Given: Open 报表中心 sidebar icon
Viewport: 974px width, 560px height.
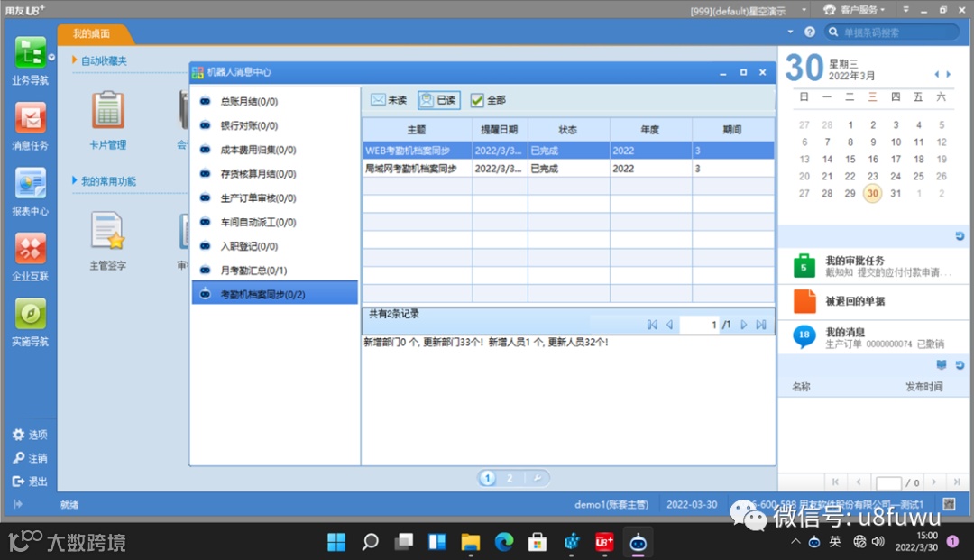Looking at the screenshot, I should point(30,191).
